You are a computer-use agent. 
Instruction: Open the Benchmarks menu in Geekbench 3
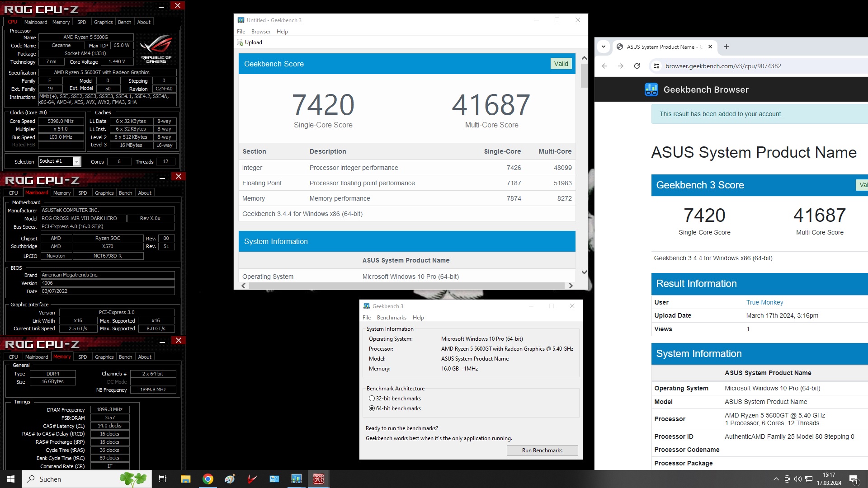tap(392, 318)
